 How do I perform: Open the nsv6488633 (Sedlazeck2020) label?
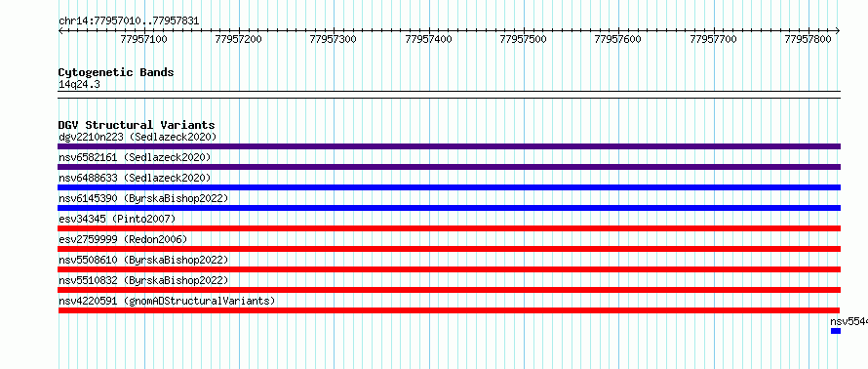tap(135, 178)
